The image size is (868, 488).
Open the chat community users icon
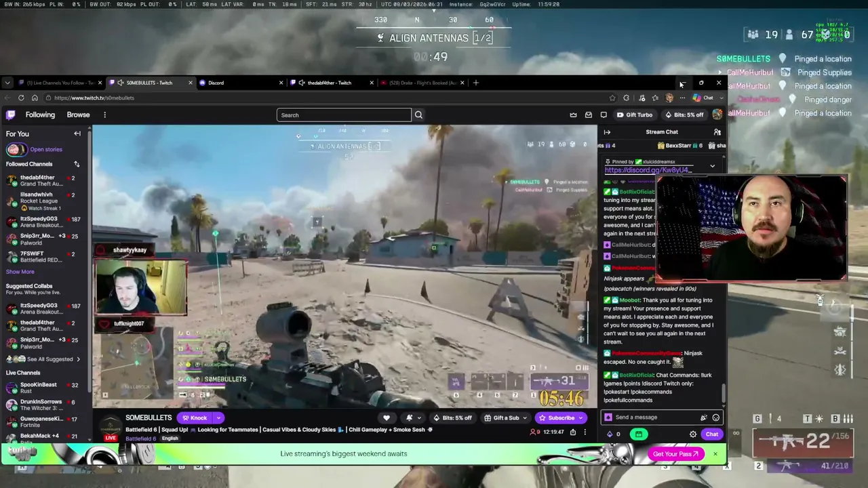pyautogui.click(x=717, y=132)
